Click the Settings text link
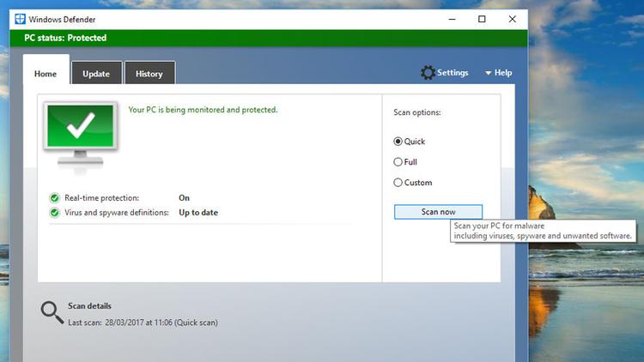644x362 pixels. pos(453,73)
